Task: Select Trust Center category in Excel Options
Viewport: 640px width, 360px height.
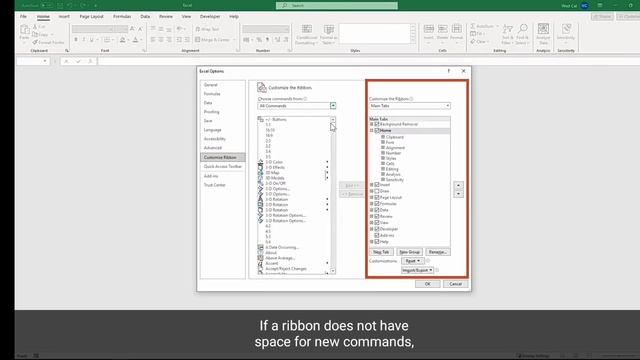Action: click(214, 185)
